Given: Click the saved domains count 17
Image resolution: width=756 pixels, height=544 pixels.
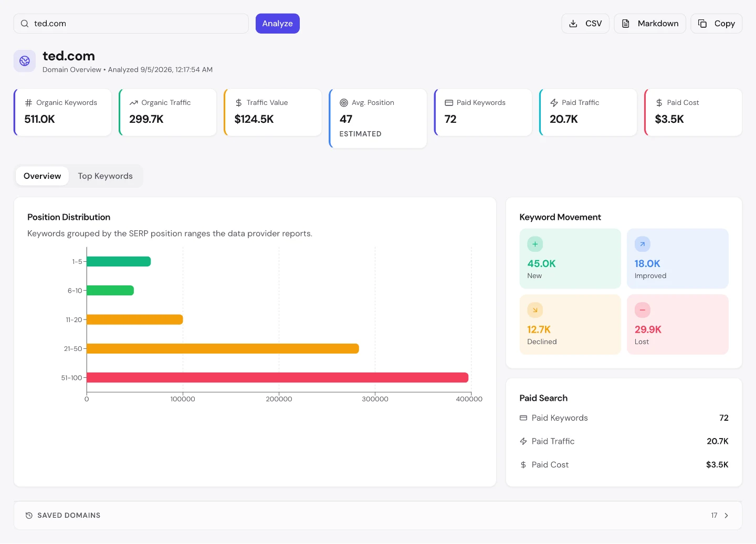Looking at the screenshot, I should click(x=714, y=516).
